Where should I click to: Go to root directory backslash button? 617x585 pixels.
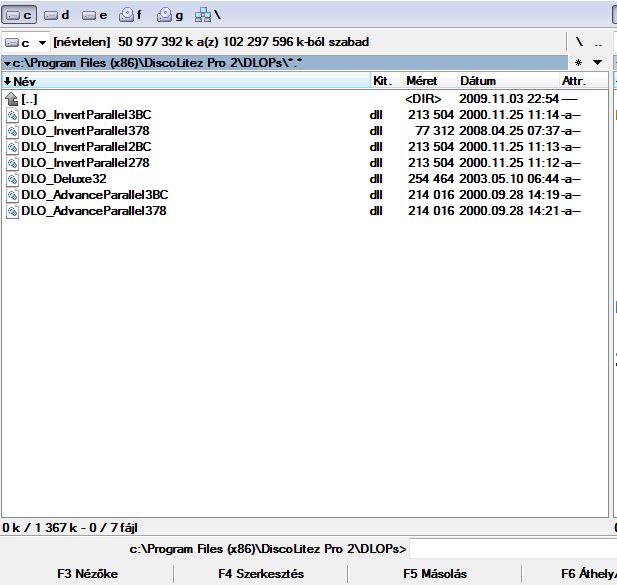click(579, 42)
